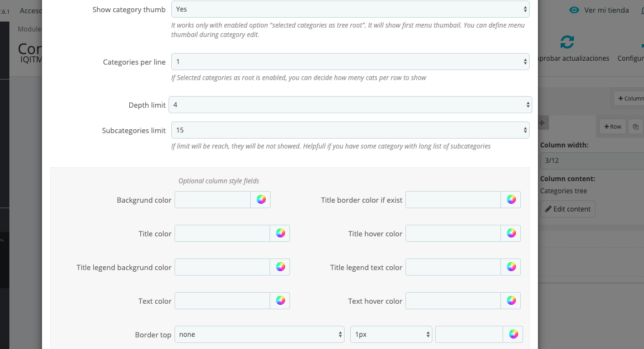The height and width of the screenshot is (349, 644).
Task: Open Title border color picker icon
Action: [x=511, y=200]
